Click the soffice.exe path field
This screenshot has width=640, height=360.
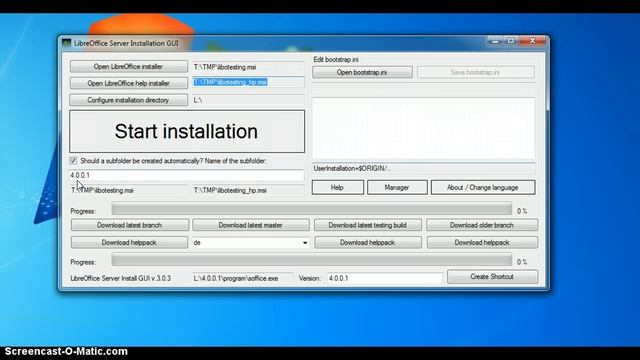pos(243,278)
